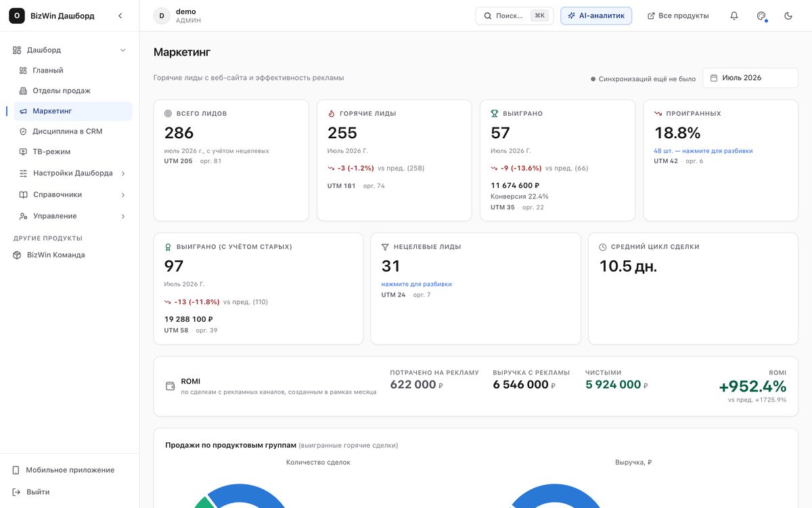Viewport: 812px width, 508px height.
Task: Click the calendar icon in month picker
Action: coord(714,78)
